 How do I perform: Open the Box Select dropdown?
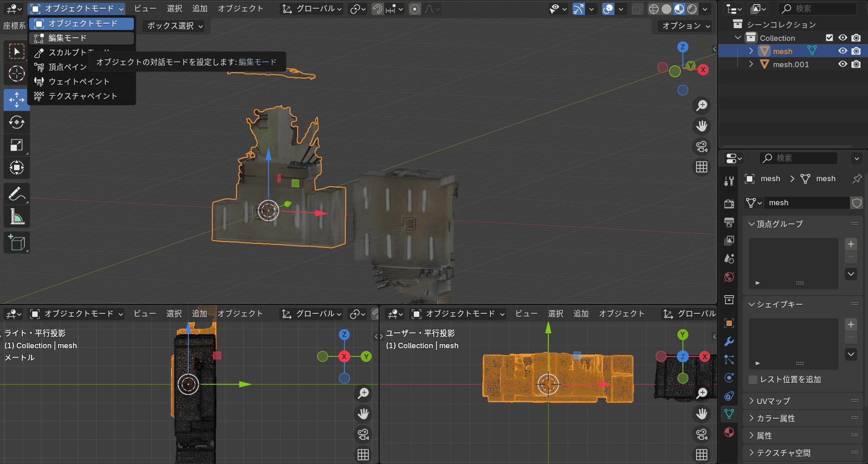(x=174, y=26)
